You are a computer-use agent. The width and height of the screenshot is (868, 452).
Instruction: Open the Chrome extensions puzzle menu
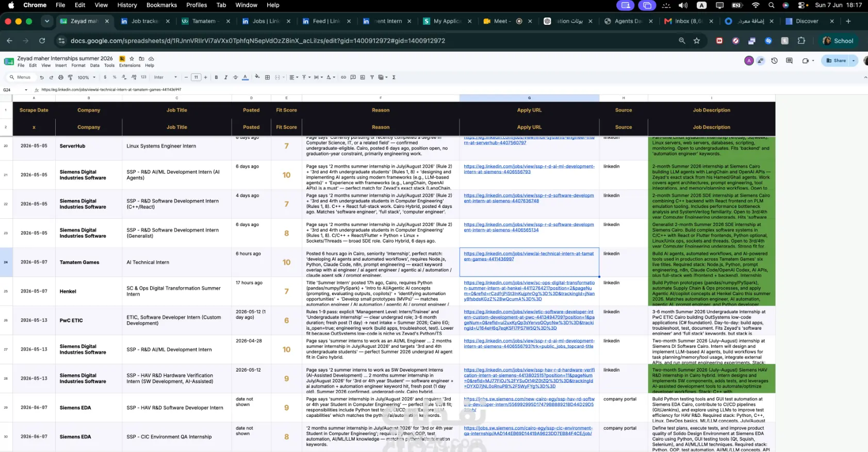pos(801,41)
